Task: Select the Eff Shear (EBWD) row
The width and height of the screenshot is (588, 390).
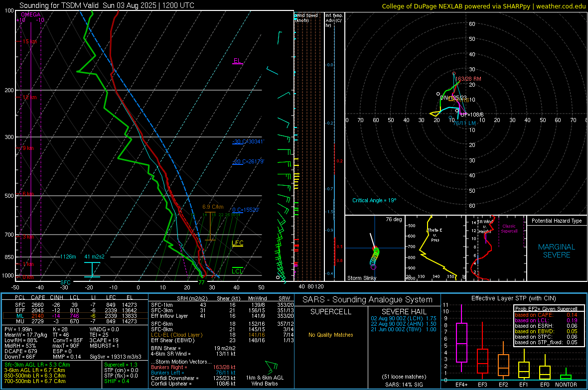Action: (222, 340)
